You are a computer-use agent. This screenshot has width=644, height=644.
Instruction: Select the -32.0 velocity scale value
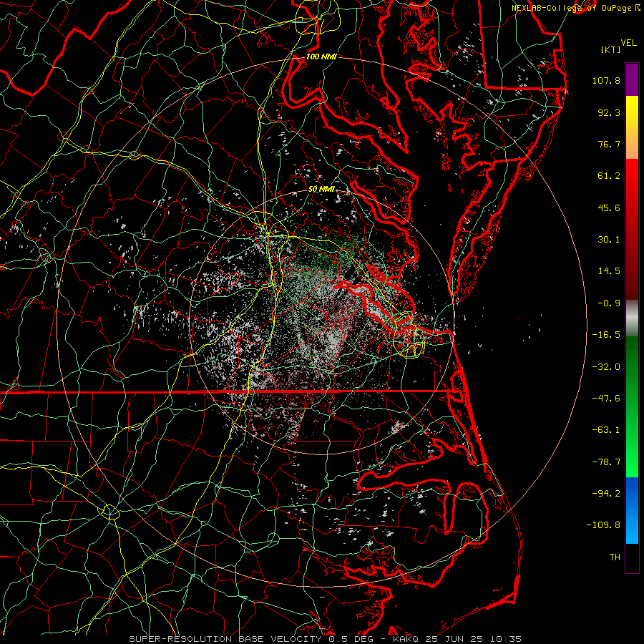tap(606, 367)
